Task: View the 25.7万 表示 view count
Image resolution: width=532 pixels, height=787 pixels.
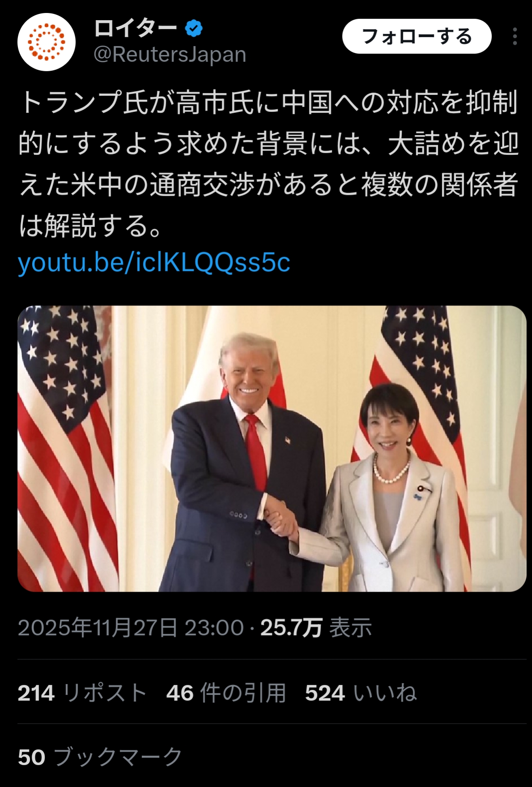Action: coord(316,628)
